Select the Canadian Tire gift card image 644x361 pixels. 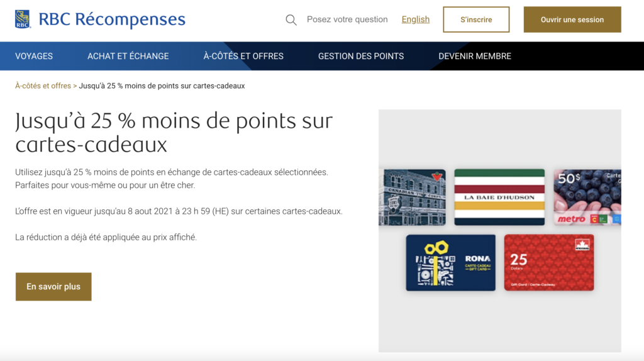pos(412,197)
